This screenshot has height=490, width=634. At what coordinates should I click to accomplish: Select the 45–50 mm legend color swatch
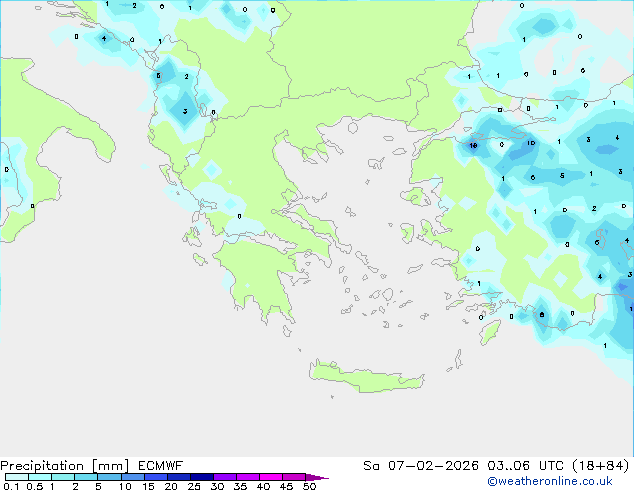[x=294, y=477]
